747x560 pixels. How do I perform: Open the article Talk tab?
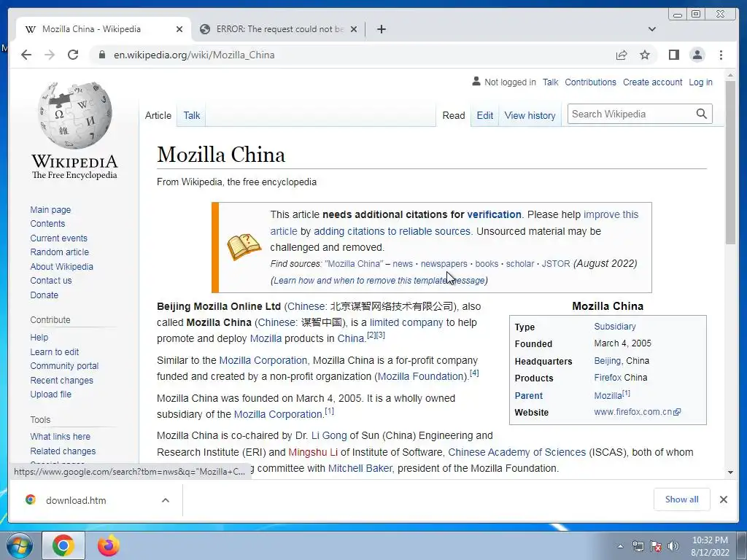click(192, 115)
